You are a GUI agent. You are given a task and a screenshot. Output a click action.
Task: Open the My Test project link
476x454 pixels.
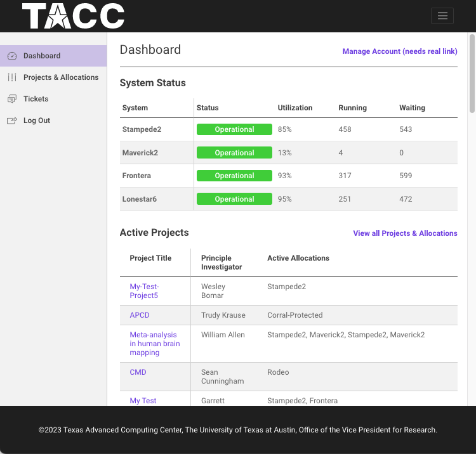[143, 401]
